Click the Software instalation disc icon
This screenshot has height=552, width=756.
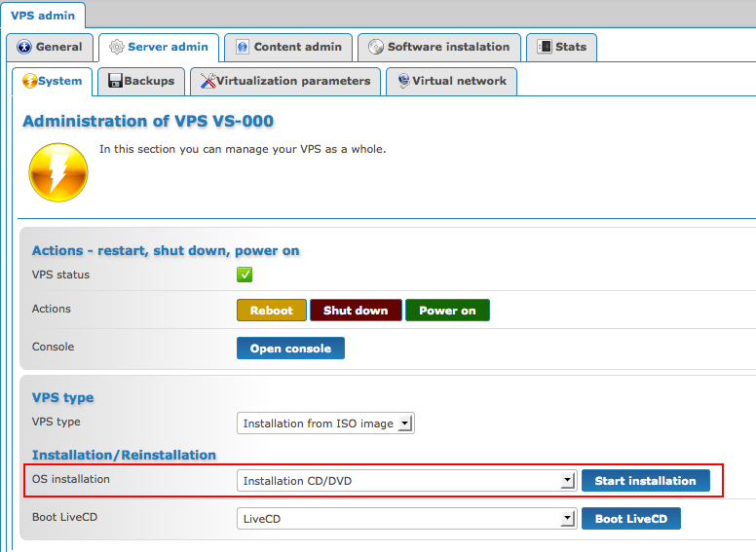click(x=376, y=47)
